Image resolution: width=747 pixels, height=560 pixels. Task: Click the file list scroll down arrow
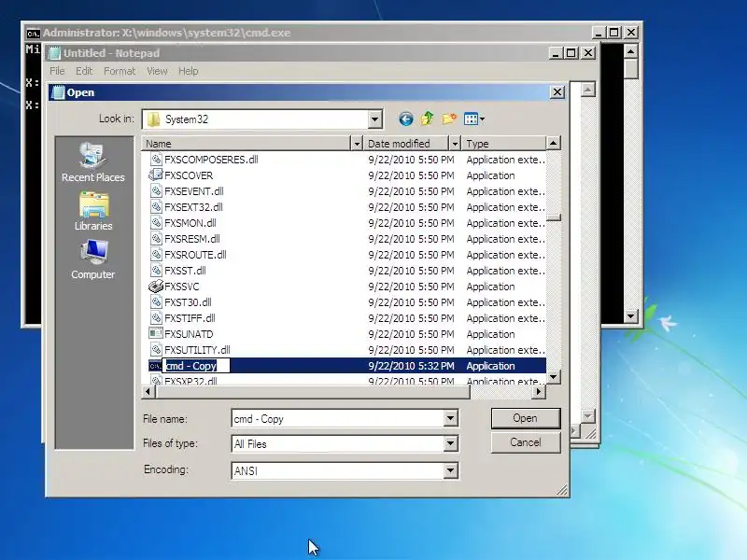click(x=553, y=377)
